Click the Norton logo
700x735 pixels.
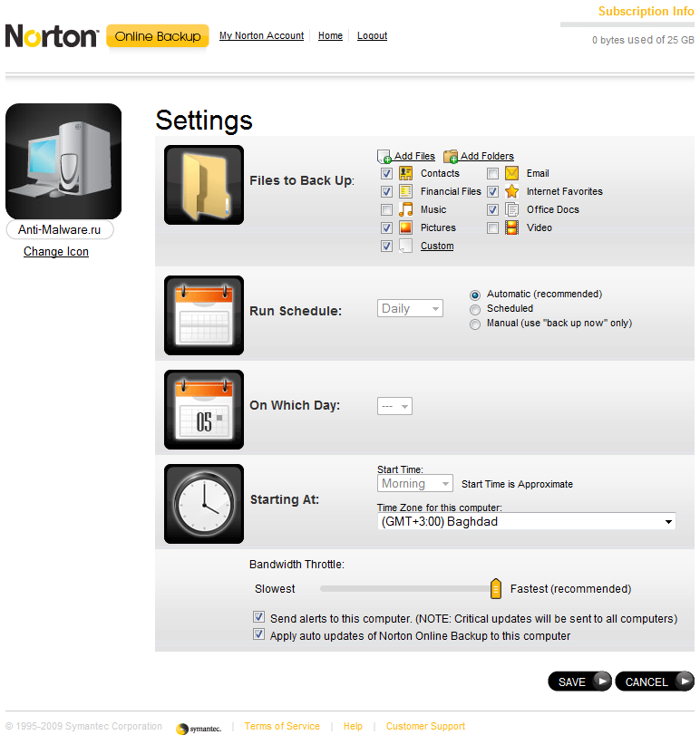(52, 36)
